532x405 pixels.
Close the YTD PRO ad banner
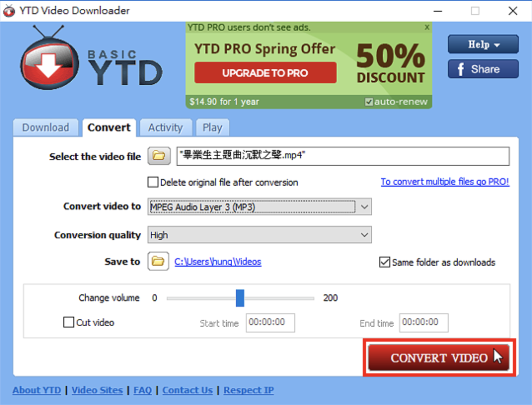tap(427, 27)
